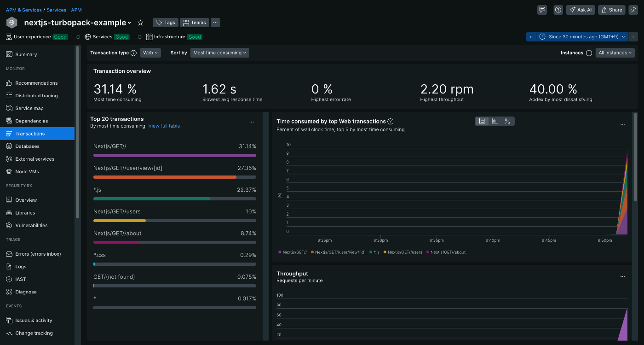Open Node VMs in the sidebar

click(37, 171)
